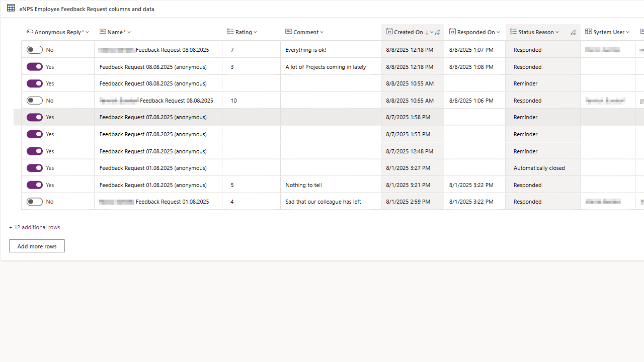Open the Rating column dropdown chevron

click(255, 32)
